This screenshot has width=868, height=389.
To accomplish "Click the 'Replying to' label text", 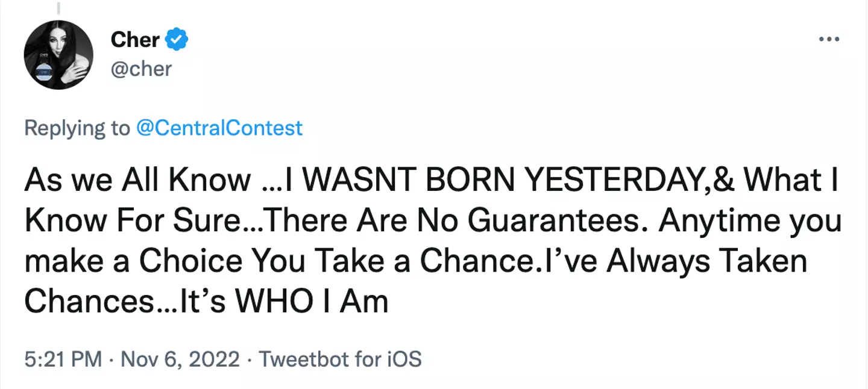I will tap(77, 128).
